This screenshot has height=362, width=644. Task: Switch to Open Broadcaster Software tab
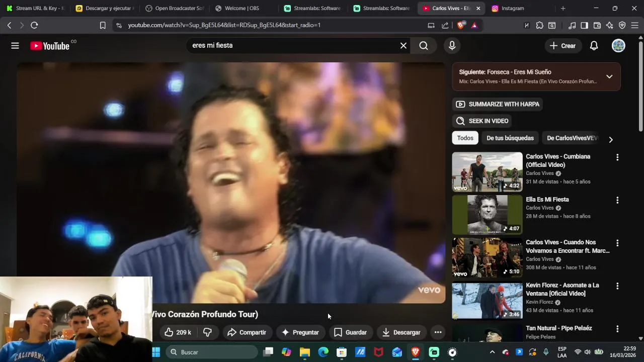click(174, 9)
